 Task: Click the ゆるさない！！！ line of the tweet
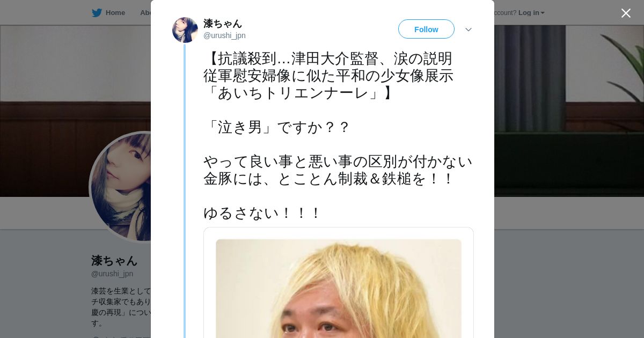262,213
